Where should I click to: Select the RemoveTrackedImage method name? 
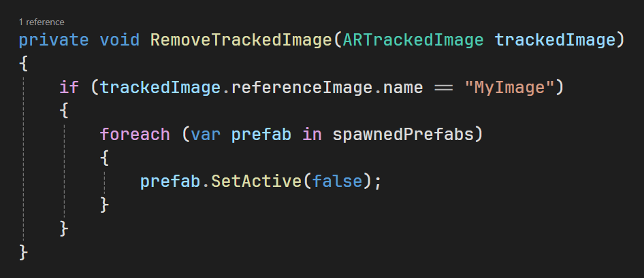[241, 40]
